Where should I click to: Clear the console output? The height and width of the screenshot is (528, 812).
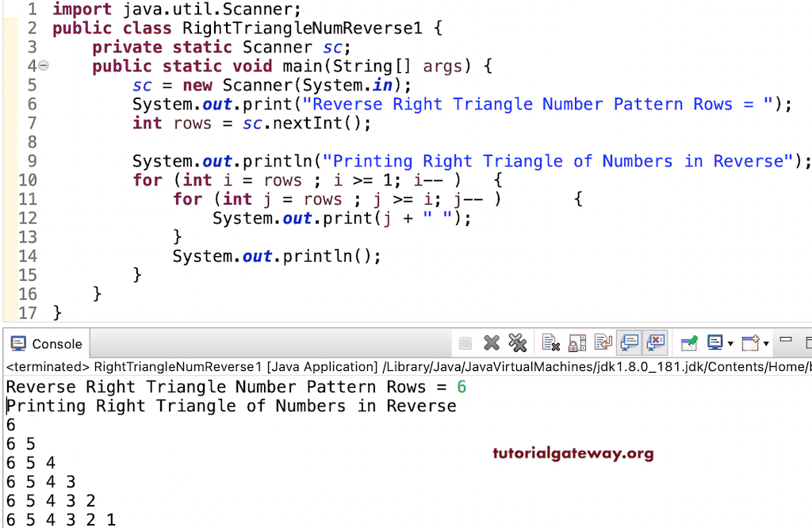click(x=547, y=343)
